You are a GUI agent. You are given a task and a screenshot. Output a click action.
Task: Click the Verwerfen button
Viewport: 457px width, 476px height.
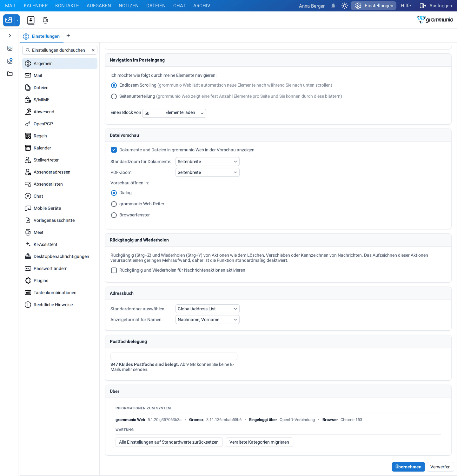(x=440, y=467)
